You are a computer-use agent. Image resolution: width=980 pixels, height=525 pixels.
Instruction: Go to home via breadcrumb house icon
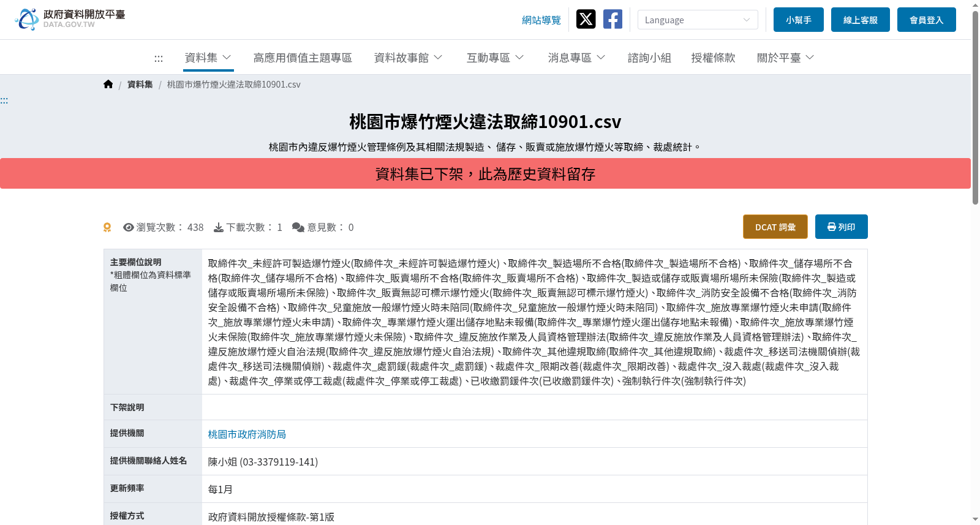click(108, 85)
